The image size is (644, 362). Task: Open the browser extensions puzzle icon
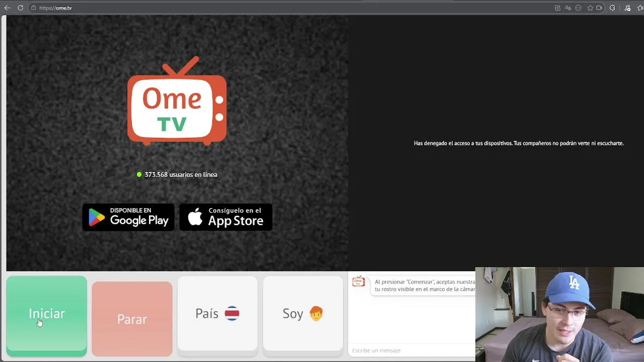coord(612,8)
